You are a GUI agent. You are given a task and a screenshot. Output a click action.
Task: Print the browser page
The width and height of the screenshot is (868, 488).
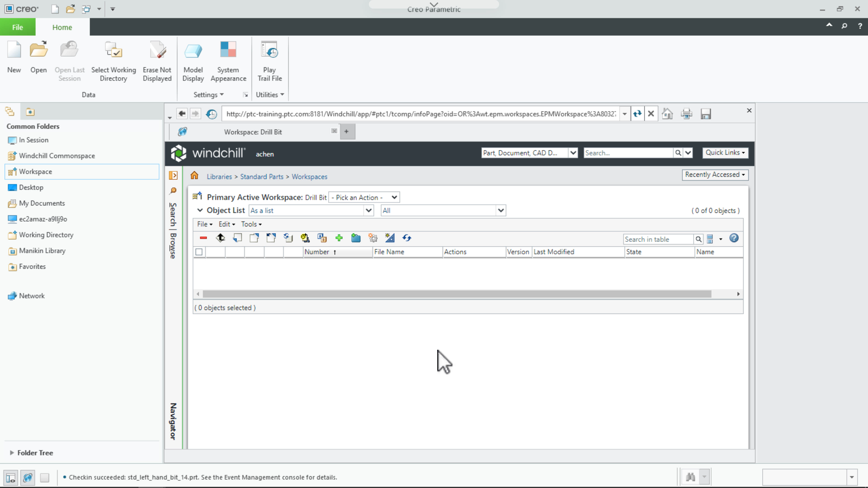686,114
